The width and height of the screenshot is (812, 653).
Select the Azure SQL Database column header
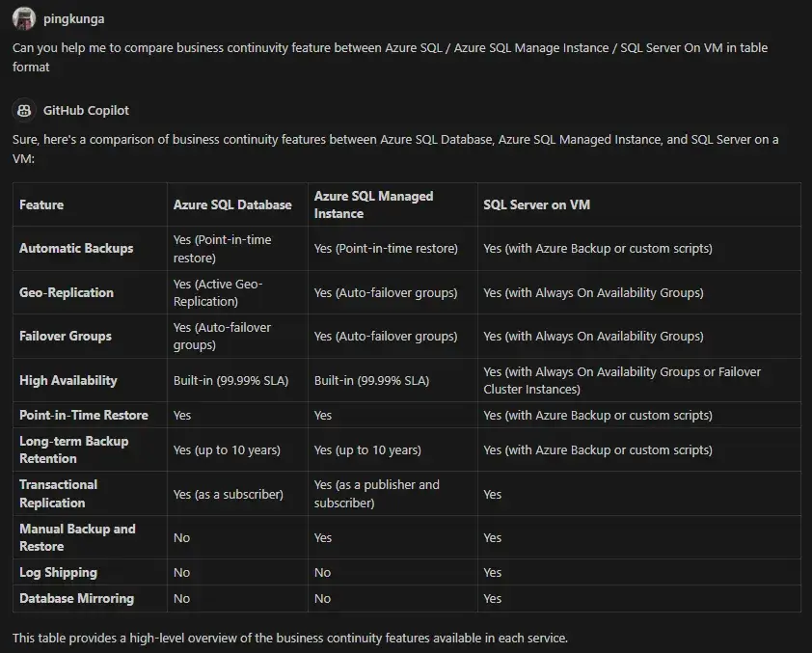tap(232, 204)
